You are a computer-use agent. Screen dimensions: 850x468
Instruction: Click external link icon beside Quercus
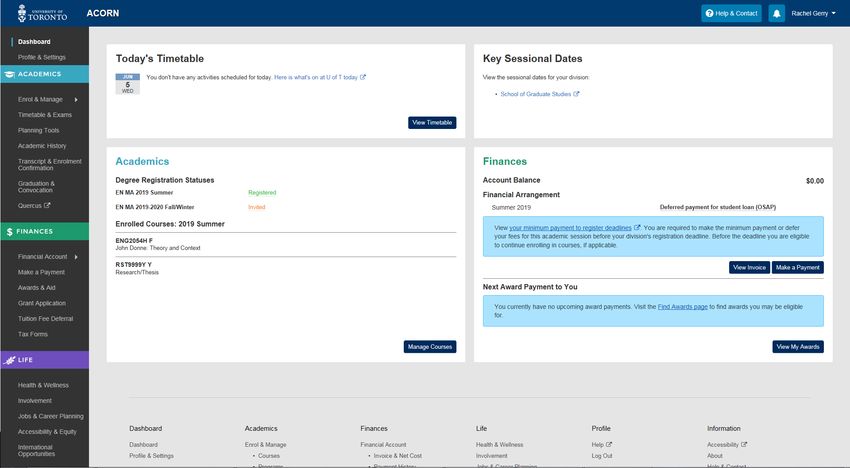tap(47, 206)
